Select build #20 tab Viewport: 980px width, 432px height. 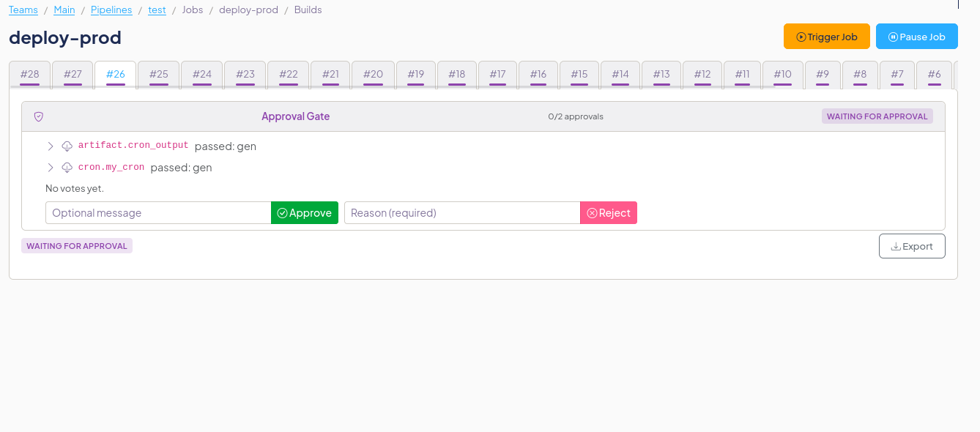tap(373, 75)
